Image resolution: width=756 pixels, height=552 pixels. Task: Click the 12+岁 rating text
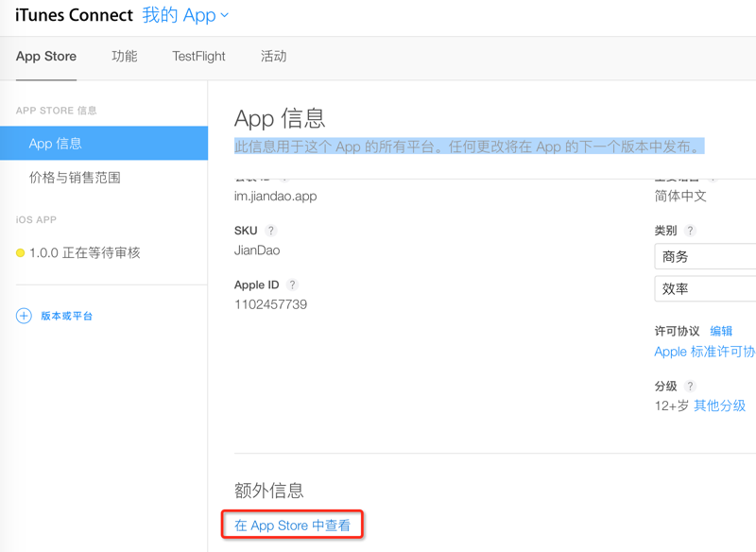pyautogui.click(x=672, y=405)
